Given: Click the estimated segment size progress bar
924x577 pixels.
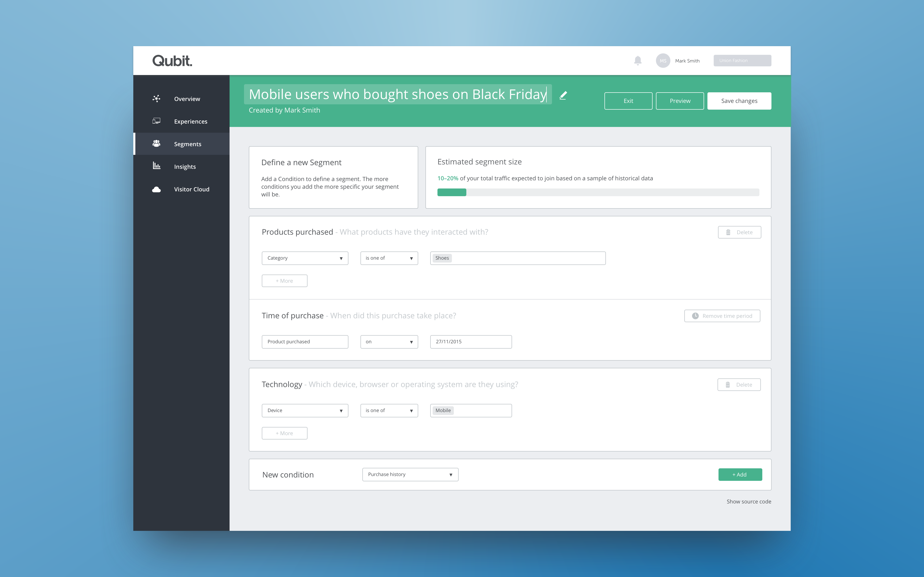Looking at the screenshot, I should click(x=598, y=192).
